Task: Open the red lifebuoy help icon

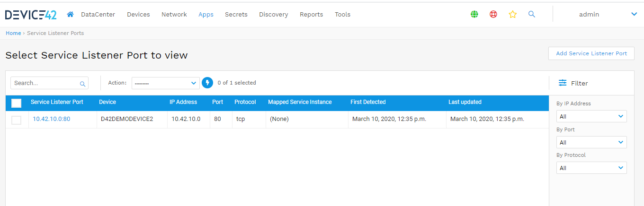Action: (x=493, y=14)
